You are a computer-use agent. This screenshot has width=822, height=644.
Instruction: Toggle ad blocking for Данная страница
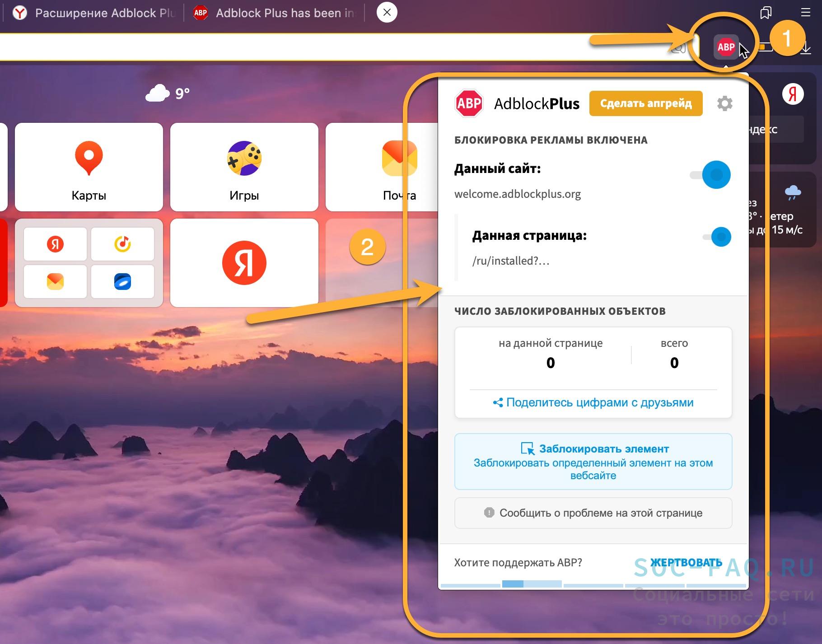point(717,237)
